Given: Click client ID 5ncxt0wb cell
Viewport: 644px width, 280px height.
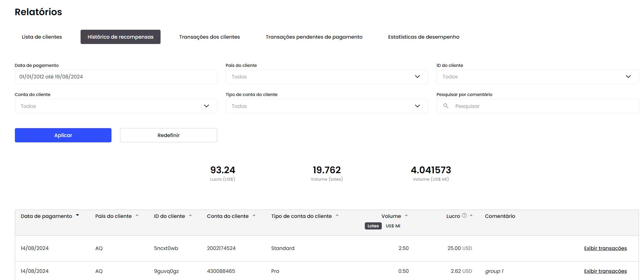Looking at the screenshot, I should [x=166, y=248].
